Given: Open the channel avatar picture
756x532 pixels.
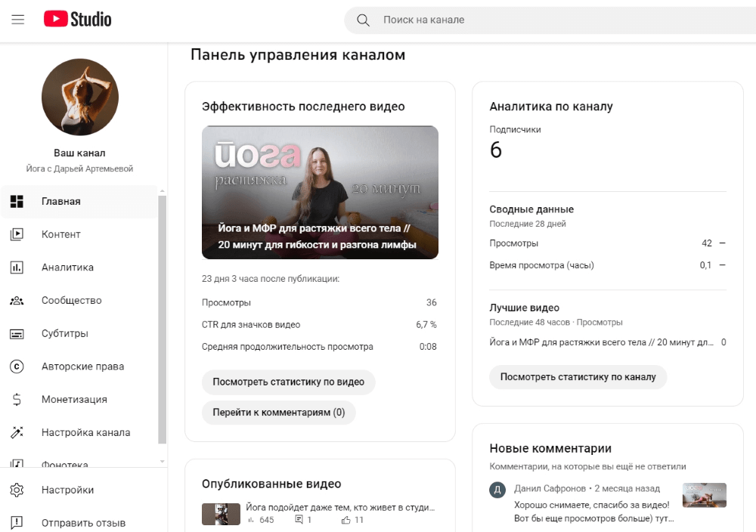Looking at the screenshot, I should [80, 97].
